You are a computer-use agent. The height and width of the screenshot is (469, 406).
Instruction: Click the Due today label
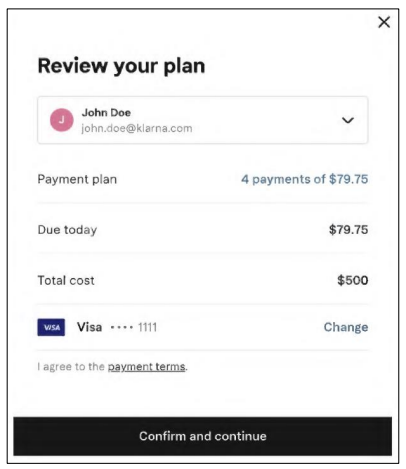click(67, 230)
